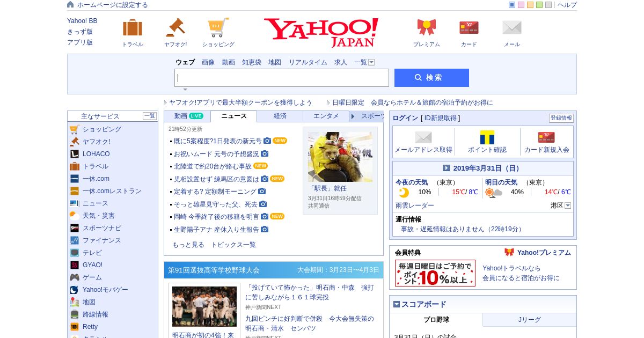The height and width of the screenshot is (338, 644).
Task: Click the sidebar テレビ icon
Action: [x=75, y=253]
